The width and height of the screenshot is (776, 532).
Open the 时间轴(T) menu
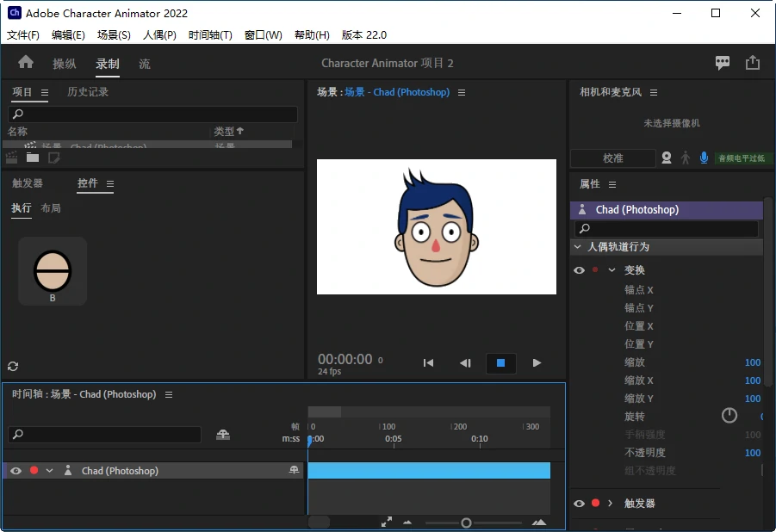click(210, 35)
